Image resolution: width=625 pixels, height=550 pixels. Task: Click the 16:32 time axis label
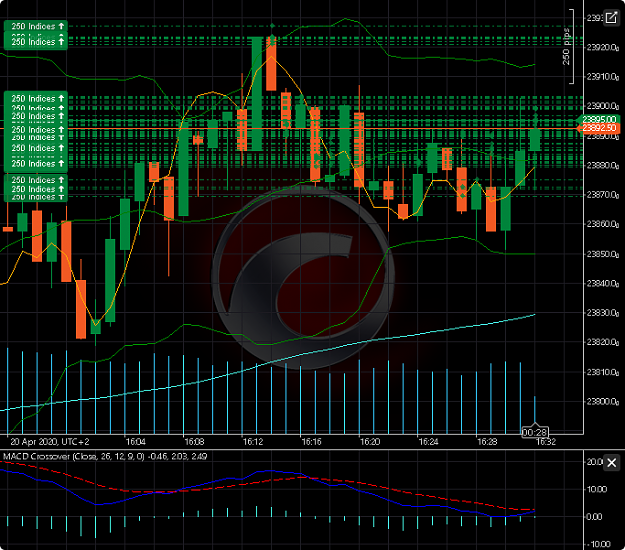pos(546,442)
